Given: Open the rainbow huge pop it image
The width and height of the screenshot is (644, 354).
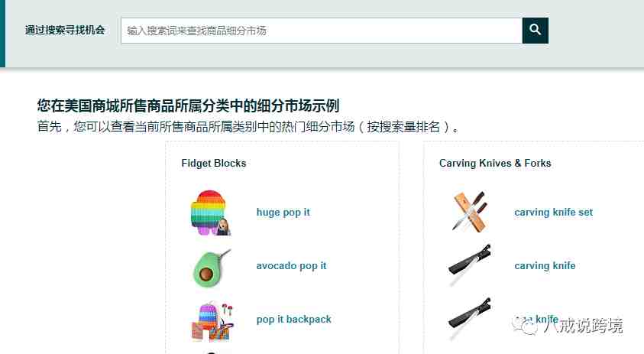Looking at the screenshot, I should tap(211, 213).
